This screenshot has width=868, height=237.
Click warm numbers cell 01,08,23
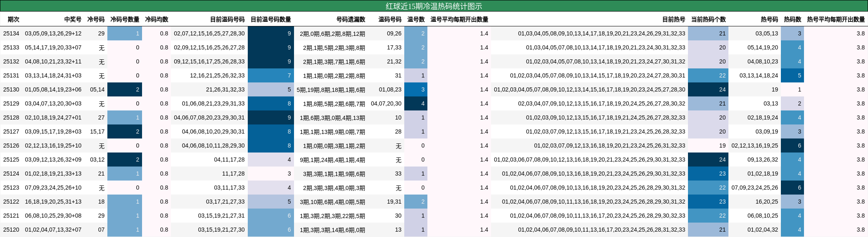390,89
